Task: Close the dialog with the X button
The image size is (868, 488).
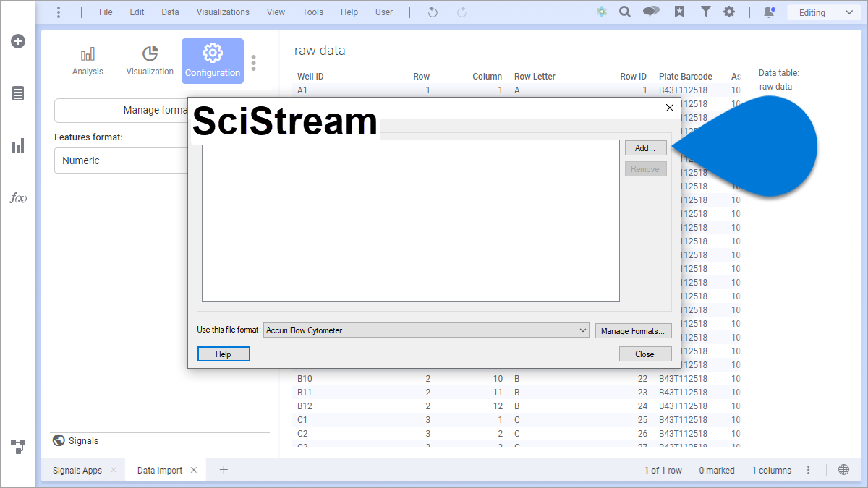Action: (669, 108)
